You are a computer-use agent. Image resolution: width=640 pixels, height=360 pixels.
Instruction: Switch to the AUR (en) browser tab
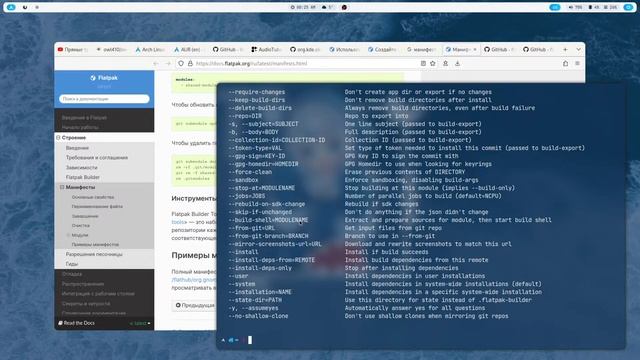(x=188, y=49)
